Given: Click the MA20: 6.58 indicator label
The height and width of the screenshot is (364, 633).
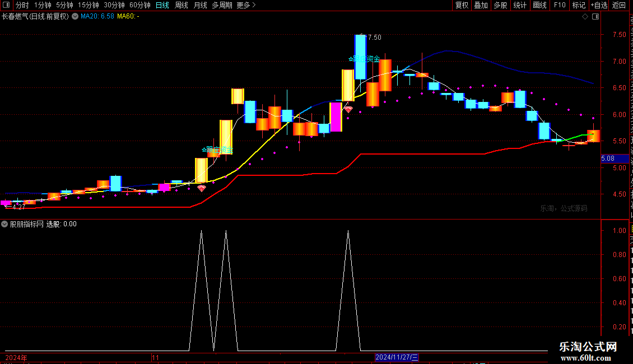Looking at the screenshot, I should [x=97, y=16].
